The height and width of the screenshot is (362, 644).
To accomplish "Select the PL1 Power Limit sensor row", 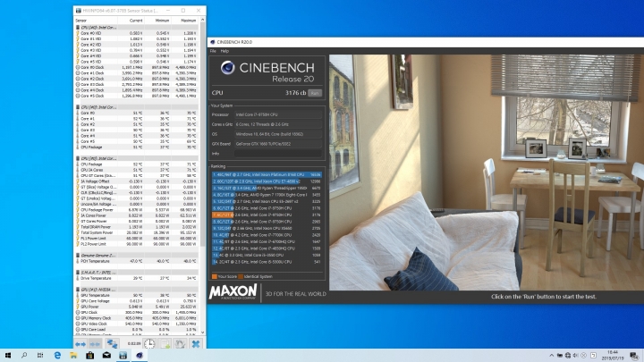I will coord(136,238).
